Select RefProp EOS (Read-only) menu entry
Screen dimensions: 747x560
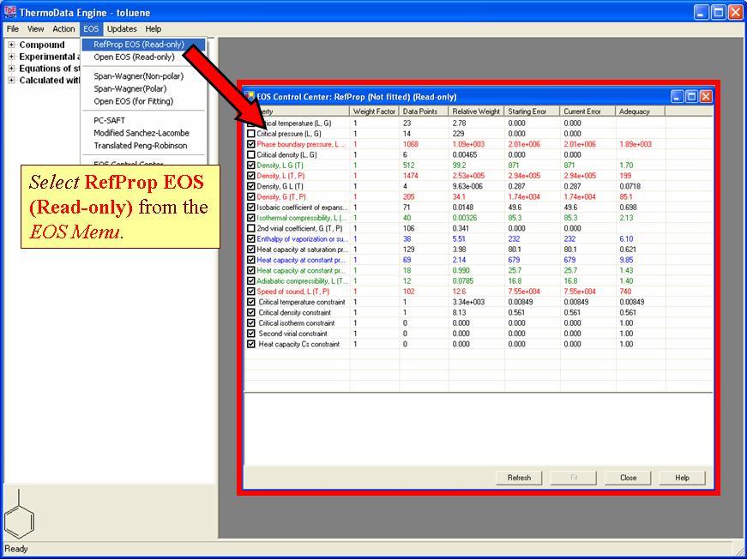138,45
